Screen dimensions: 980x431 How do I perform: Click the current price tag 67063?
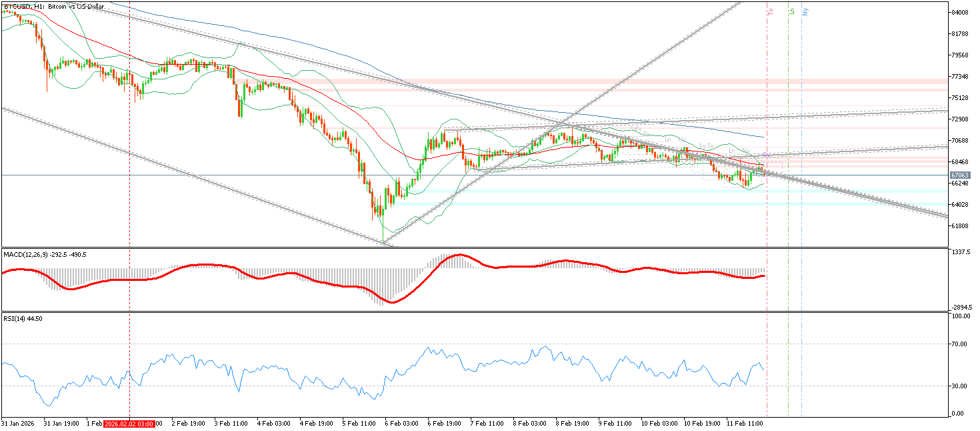958,175
